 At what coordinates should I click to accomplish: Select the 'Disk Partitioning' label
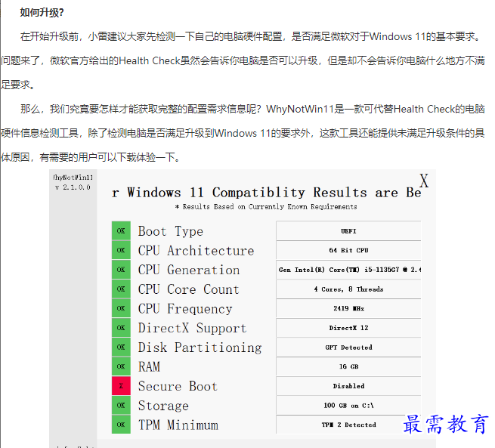[x=200, y=348]
